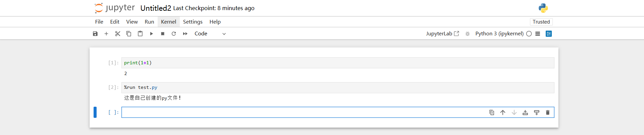
Task: Cut the selected cell with the scissors icon
Action: 117,34
